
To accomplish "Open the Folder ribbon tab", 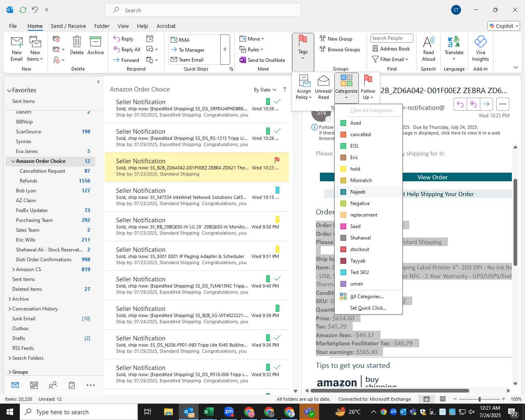I will coord(102,26).
